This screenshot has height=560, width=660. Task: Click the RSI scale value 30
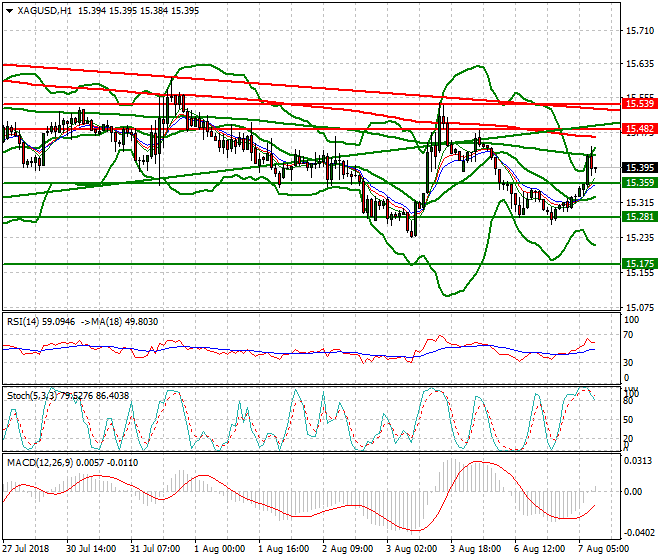pos(628,363)
